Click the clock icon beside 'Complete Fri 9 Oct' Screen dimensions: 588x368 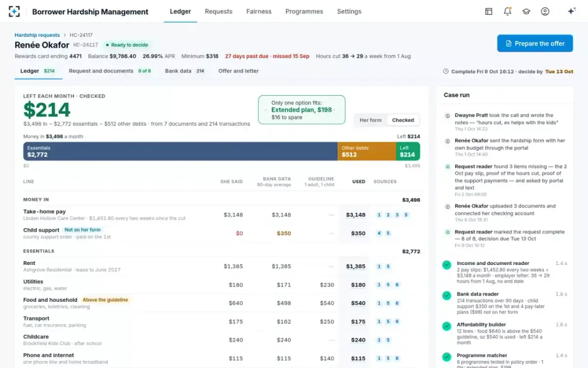pyautogui.click(x=445, y=72)
